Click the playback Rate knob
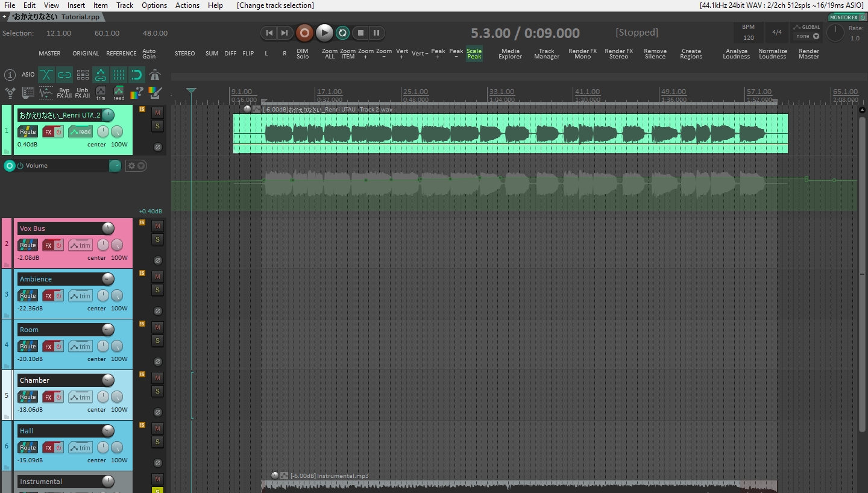Viewport: 868px width, 493px height. coord(835,33)
